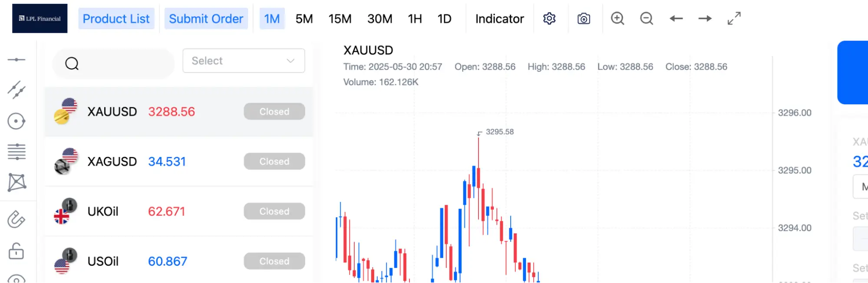Zoom in on the candlestick chart
Image resolution: width=868 pixels, height=283 pixels.
click(617, 18)
